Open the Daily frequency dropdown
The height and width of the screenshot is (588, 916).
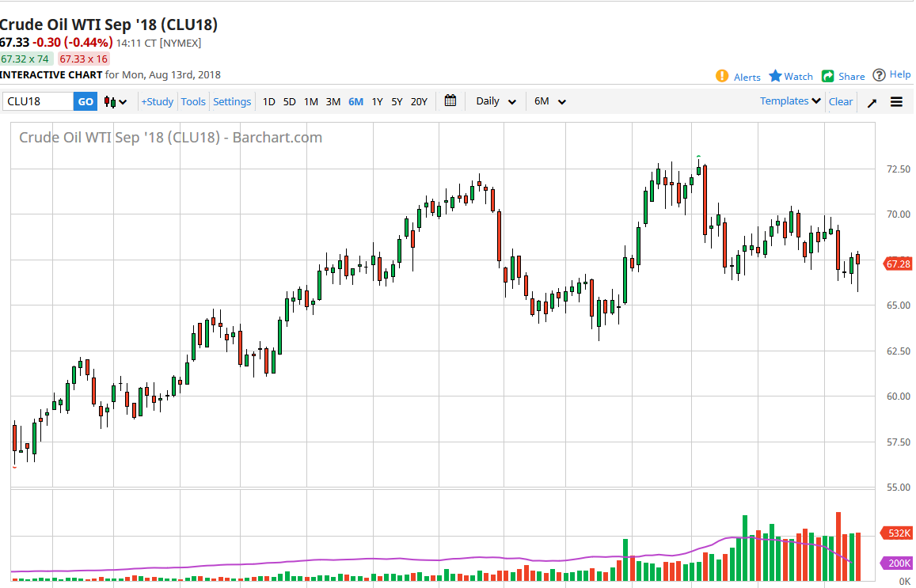coord(495,101)
